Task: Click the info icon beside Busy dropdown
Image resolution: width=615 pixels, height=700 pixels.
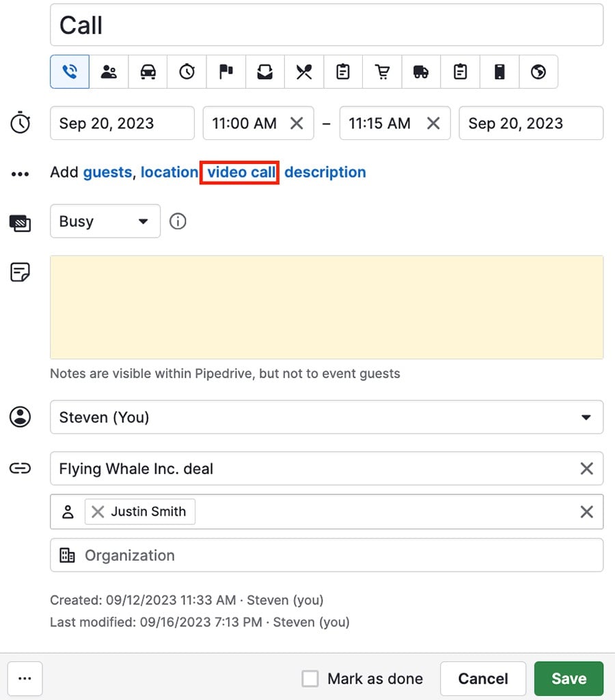Action: tap(178, 221)
